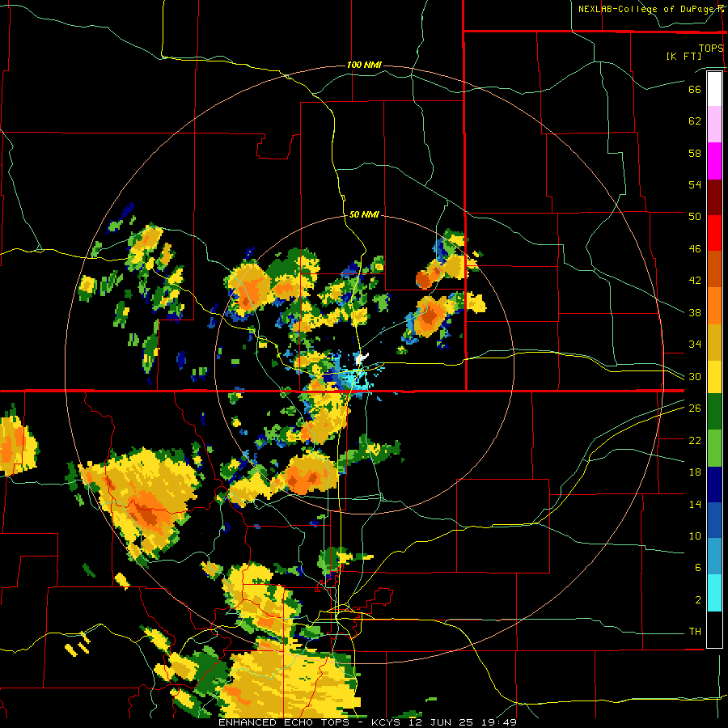
Task: Click the legend value 30
Action: pos(695,376)
